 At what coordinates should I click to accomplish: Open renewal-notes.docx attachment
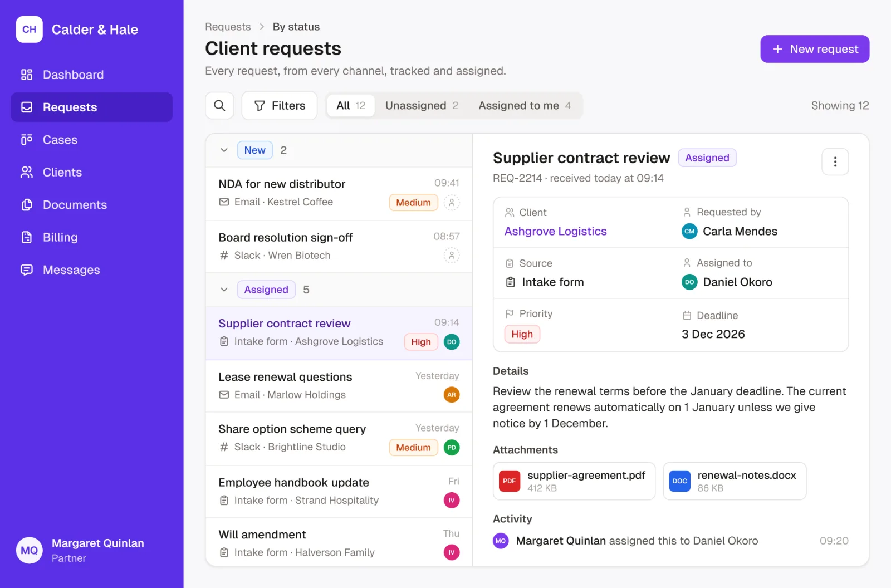[735, 481]
